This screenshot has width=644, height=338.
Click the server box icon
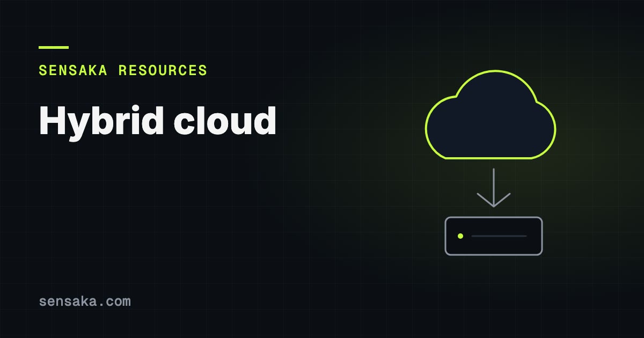(x=494, y=236)
